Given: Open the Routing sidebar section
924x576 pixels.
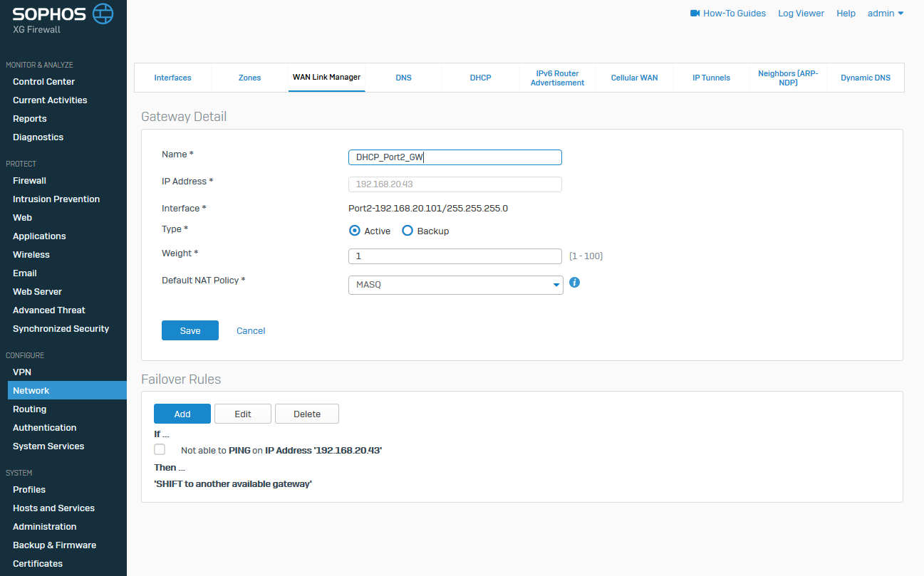Looking at the screenshot, I should pyautogui.click(x=29, y=409).
